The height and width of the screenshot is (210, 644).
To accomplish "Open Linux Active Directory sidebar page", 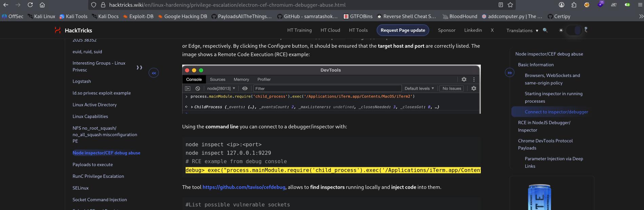I will [94, 105].
